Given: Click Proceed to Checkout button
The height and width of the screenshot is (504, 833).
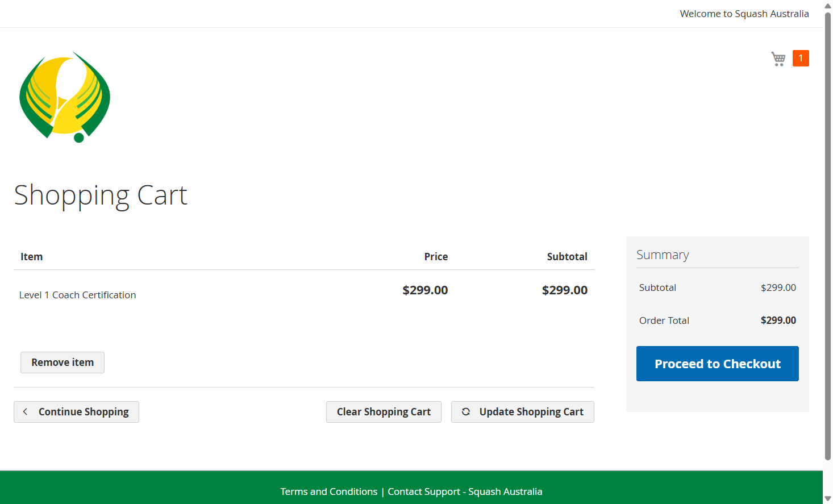Looking at the screenshot, I should coord(718,364).
